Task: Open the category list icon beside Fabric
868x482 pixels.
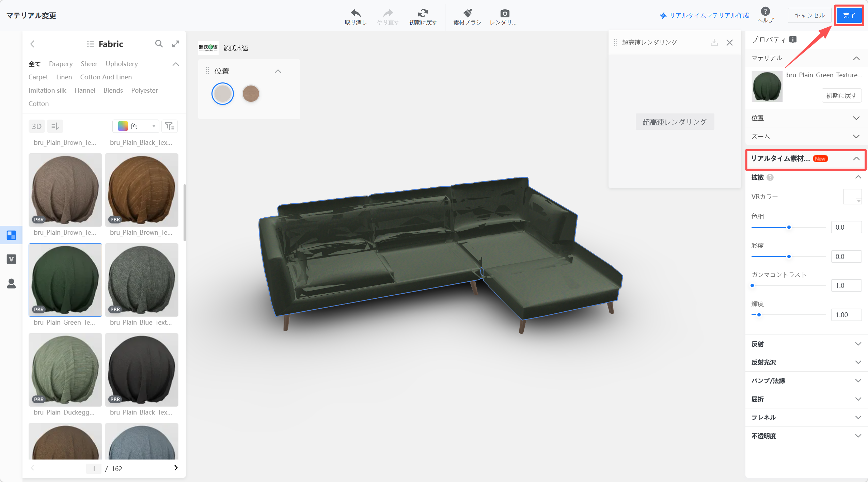Action: coord(90,44)
